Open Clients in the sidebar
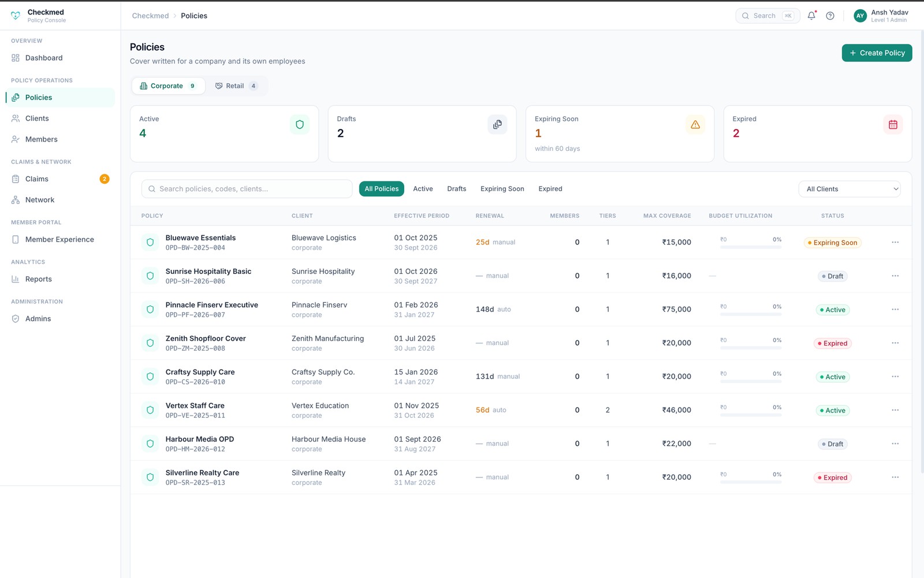The image size is (924, 578). point(60,118)
